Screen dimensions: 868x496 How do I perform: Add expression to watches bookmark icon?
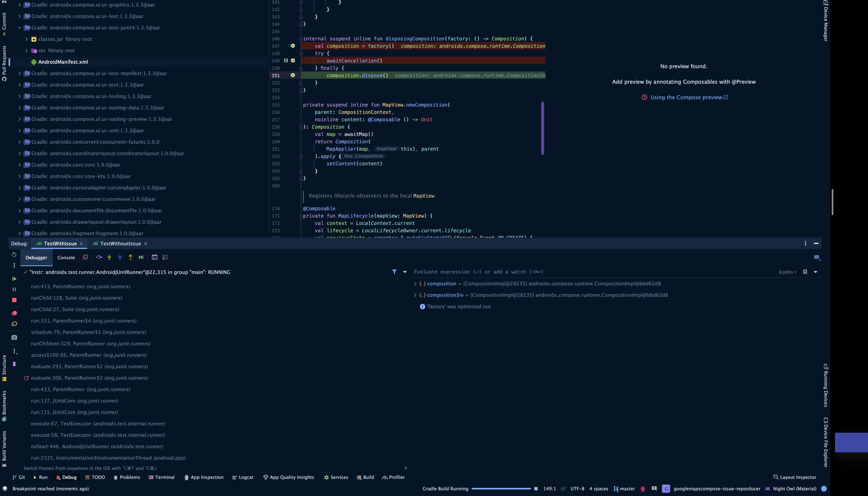[x=805, y=272]
